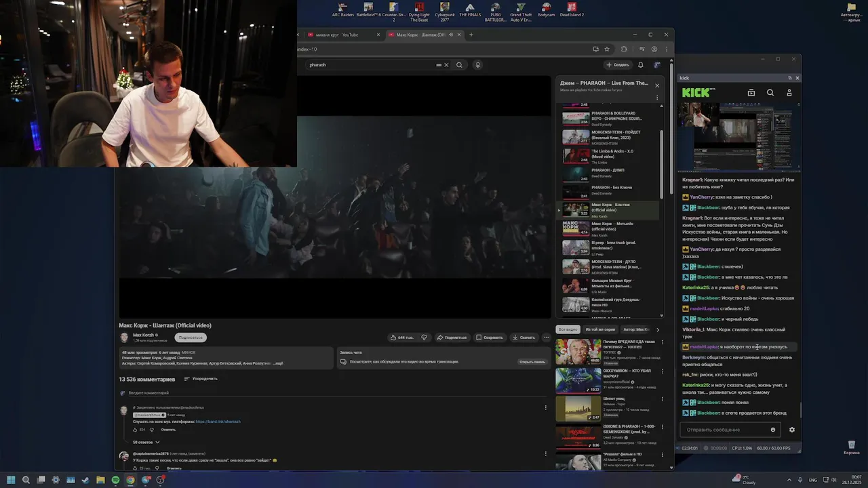This screenshot has width=868, height=488.
Task: Close the playlist panel
Action: pyautogui.click(x=656, y=85)
